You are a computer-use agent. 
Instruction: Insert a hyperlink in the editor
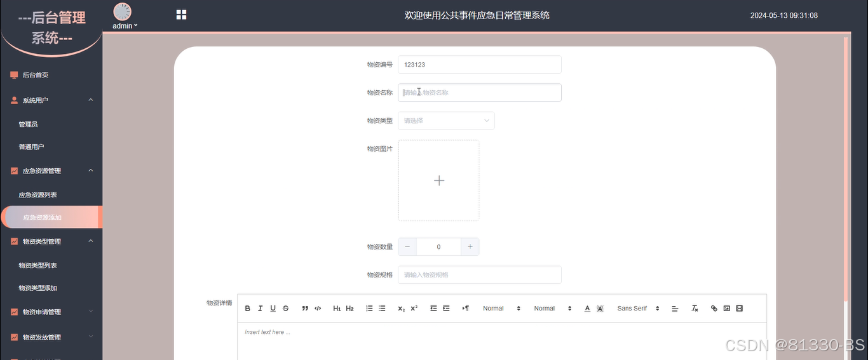pyautogui.click(x=714, y=309)
